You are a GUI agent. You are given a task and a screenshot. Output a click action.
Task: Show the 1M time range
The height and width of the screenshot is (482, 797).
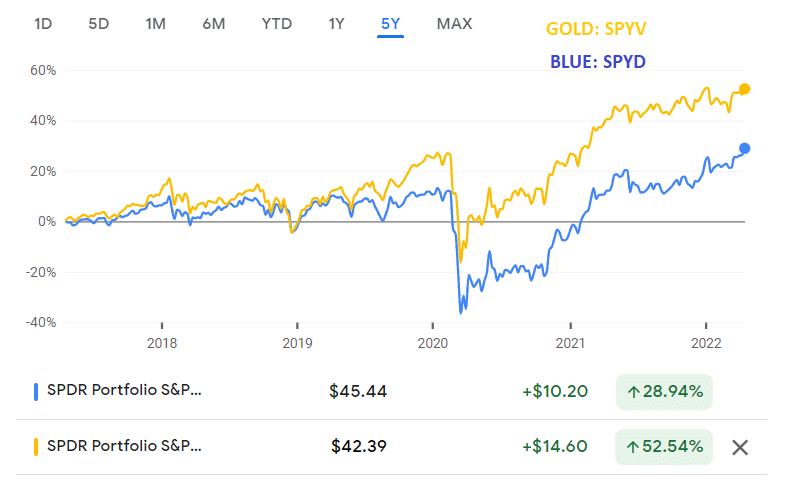(x=156, y=24)
